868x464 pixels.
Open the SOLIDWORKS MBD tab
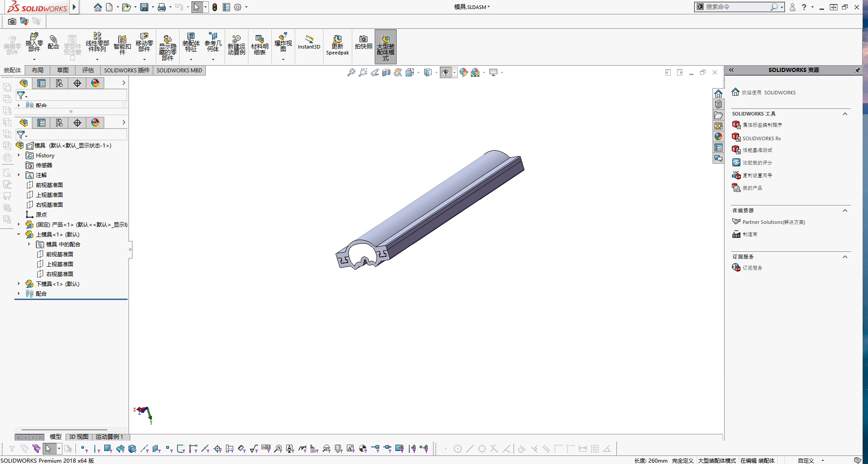[179, 70]
